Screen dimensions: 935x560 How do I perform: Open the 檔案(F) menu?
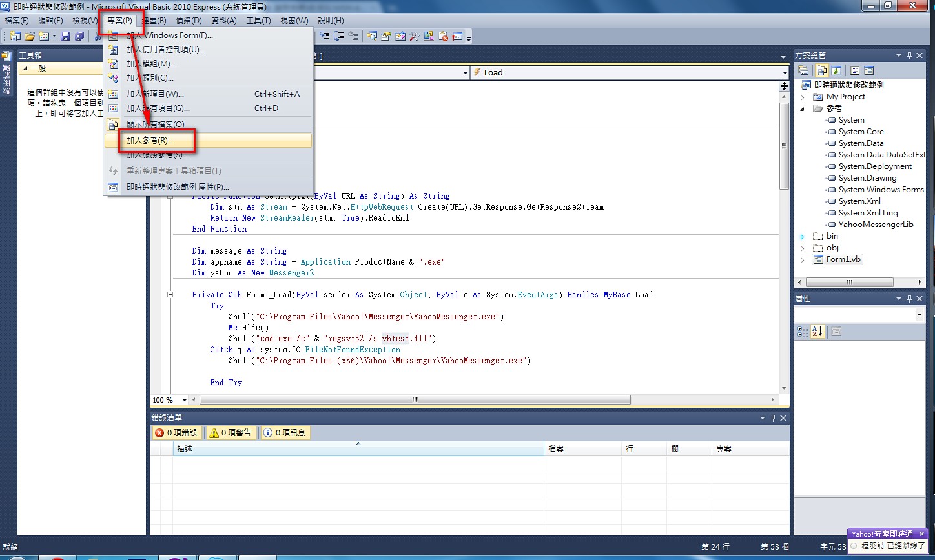click(x=17, y=21)
